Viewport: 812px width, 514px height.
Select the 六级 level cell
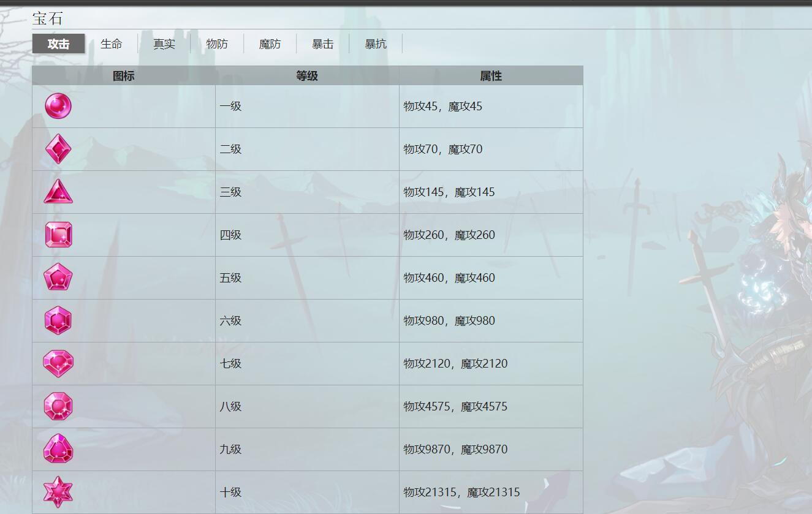(x=307, y=321)
